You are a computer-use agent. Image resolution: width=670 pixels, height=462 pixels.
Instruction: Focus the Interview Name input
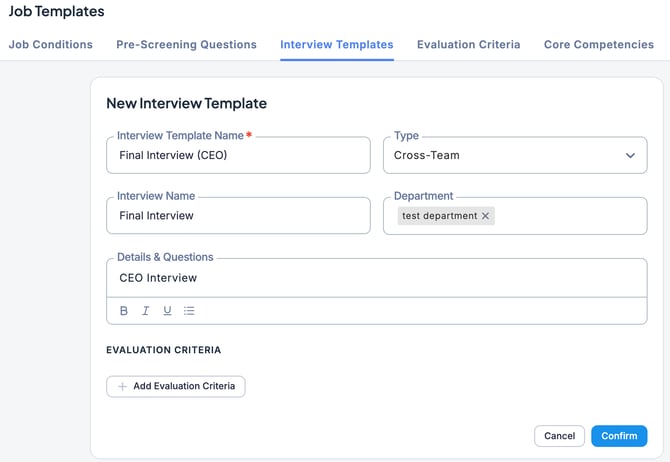238,216
